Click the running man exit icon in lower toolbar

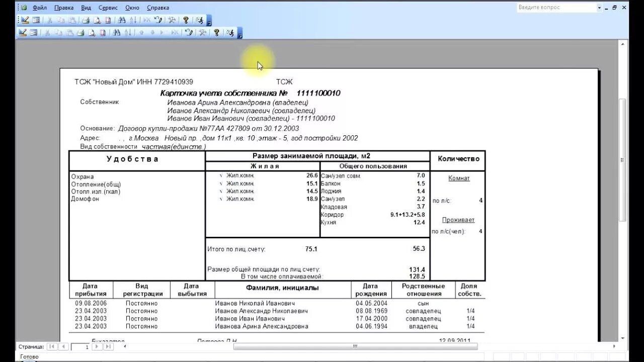[x=230, y=33]
